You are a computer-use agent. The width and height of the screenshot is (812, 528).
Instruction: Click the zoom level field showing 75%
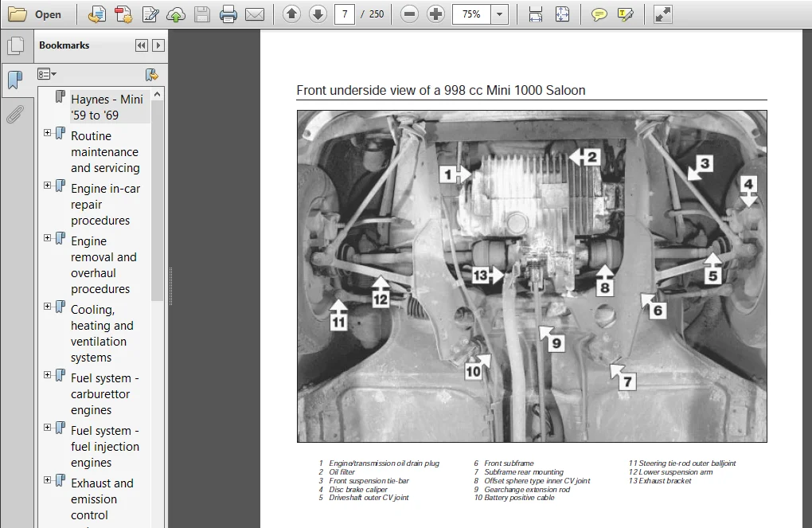(471, 14)
